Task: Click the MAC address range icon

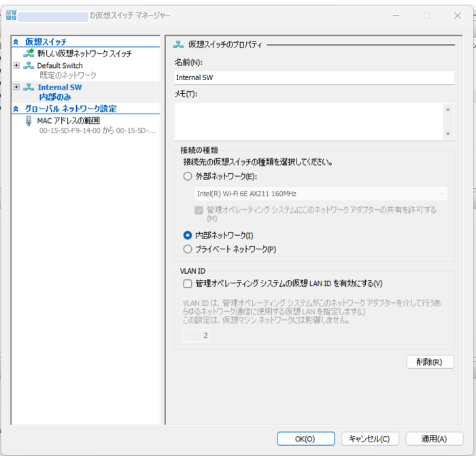Action: click(x=29, y=121)
